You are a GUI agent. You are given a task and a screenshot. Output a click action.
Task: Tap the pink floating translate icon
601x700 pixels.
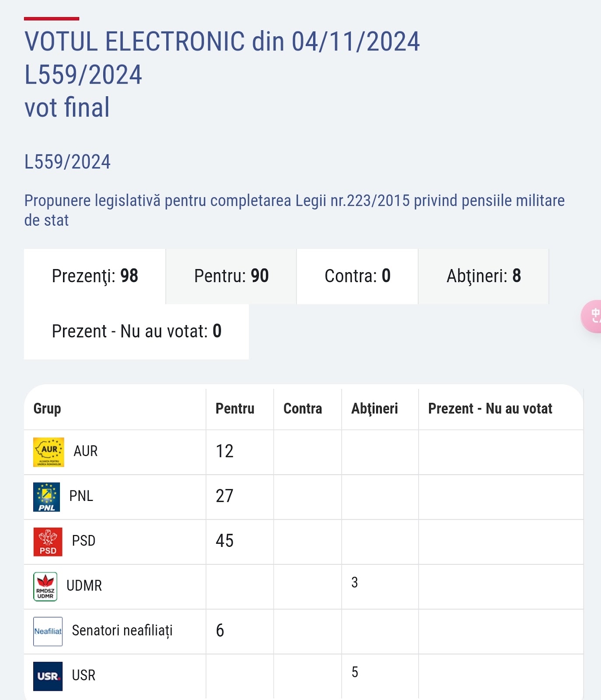tap(593, 316)
